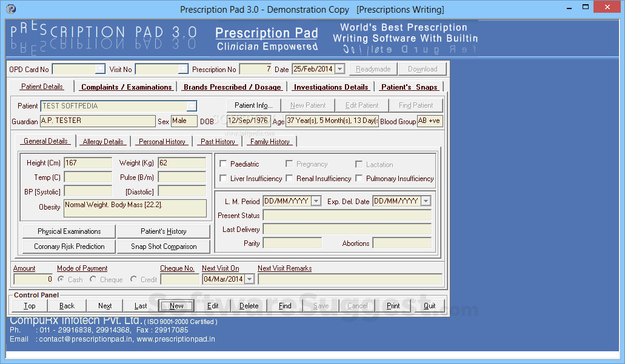
Task: Switch to the Brands Prescribed / Dosage tab
Action: 232,87
